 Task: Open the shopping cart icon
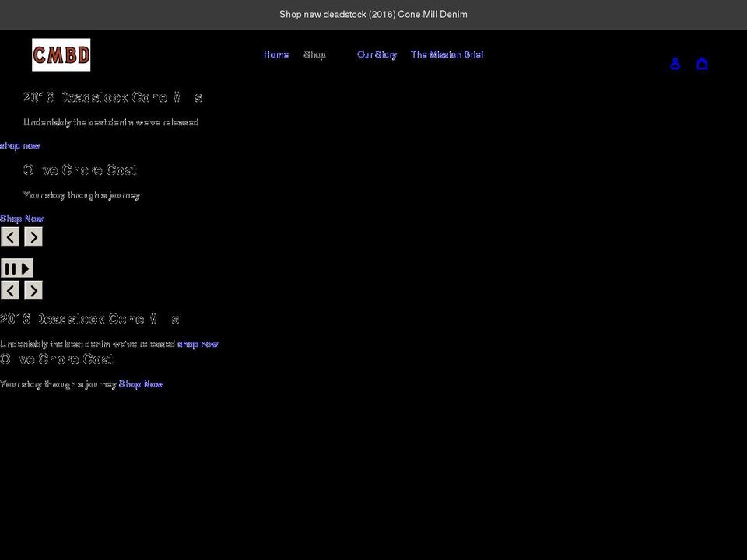(702, 63)
